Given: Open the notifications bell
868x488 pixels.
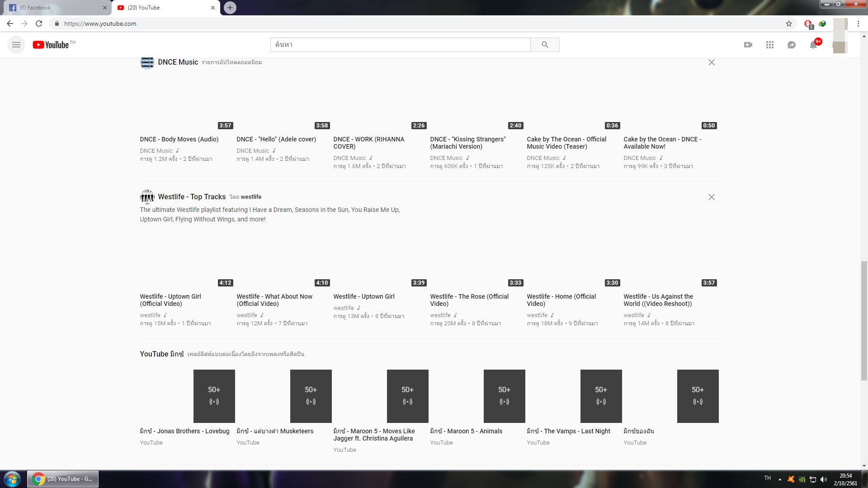Looking at the screenshot, I should pos(813,45).
